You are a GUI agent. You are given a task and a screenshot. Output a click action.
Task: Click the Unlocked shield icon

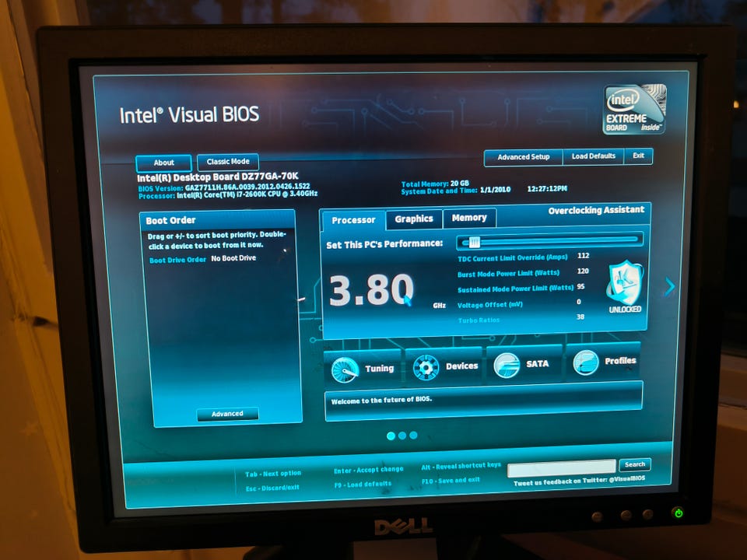pos(625,282)
